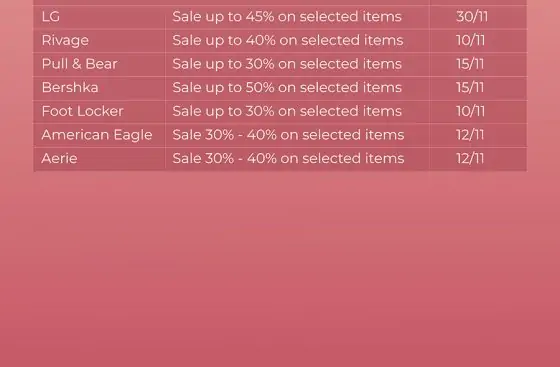Click LG's 45% sale description

pyautogui.click(x=287, y=17)
